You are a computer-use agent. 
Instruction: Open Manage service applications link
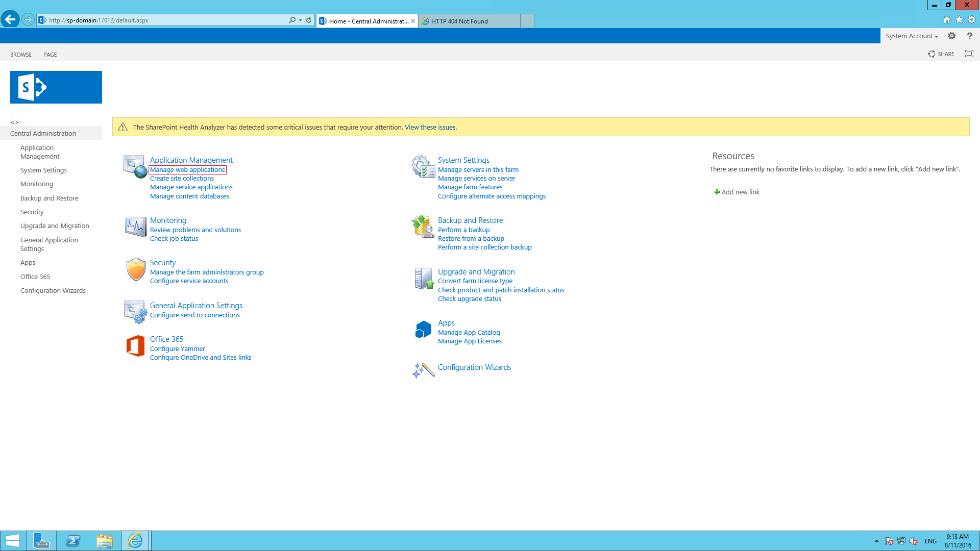point(191,187)
